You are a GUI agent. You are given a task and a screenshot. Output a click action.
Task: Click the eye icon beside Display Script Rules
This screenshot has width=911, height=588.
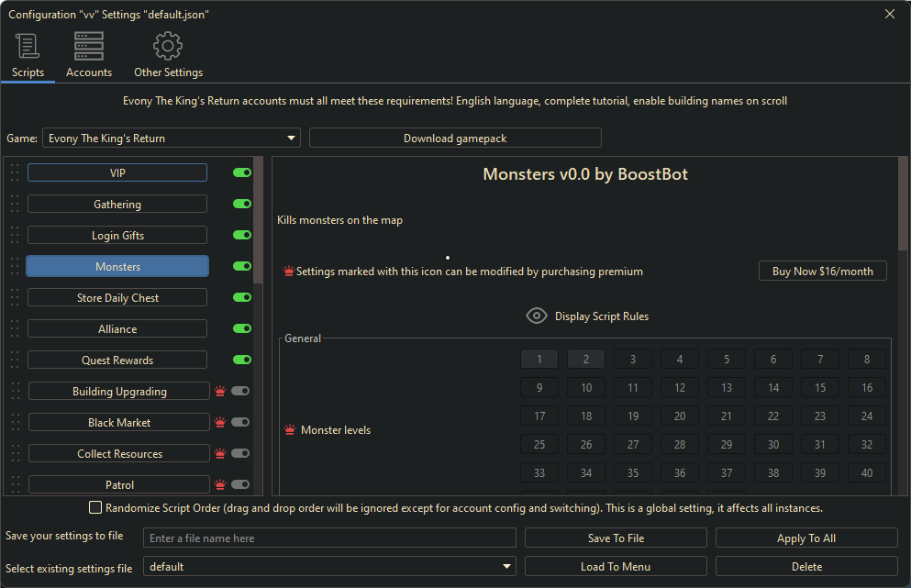point(537,316)
